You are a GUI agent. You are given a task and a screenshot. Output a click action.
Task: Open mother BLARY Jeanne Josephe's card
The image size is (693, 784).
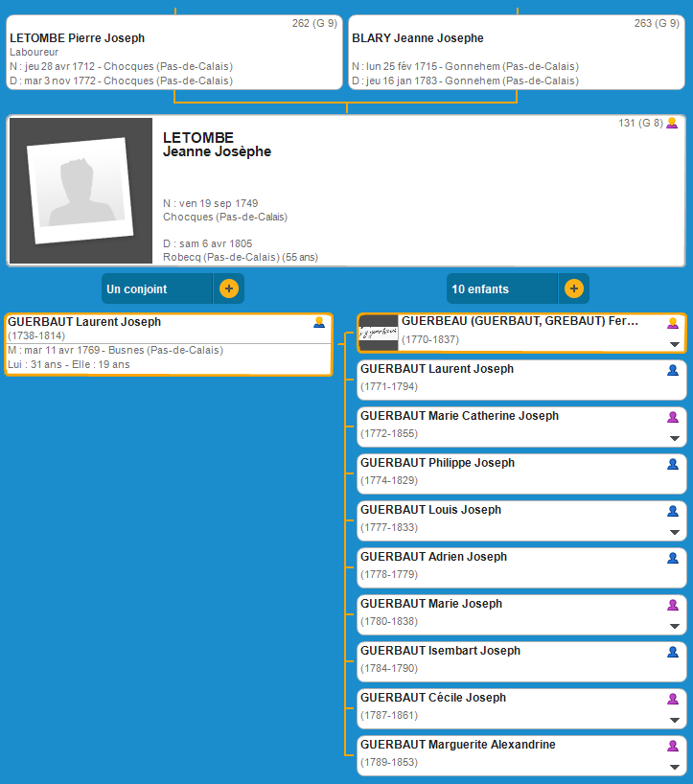[418, 38]
